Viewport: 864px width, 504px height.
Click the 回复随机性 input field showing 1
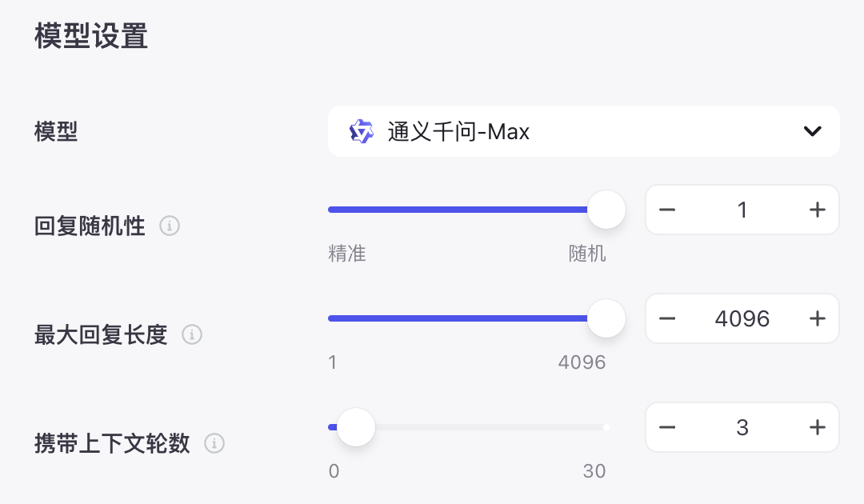(742, 210)
